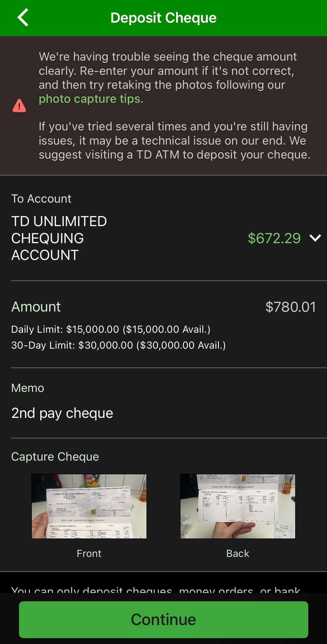
Task: Tap the Capture Cheque section heading
Action: 55,457
